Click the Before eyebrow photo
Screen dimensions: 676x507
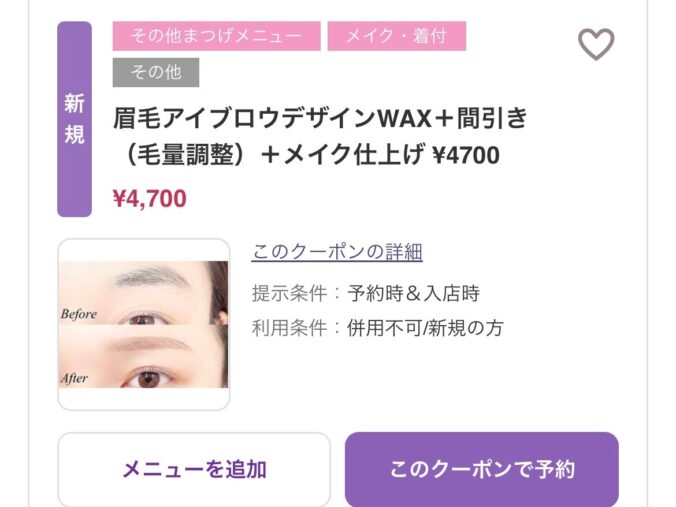pos(144,293)
